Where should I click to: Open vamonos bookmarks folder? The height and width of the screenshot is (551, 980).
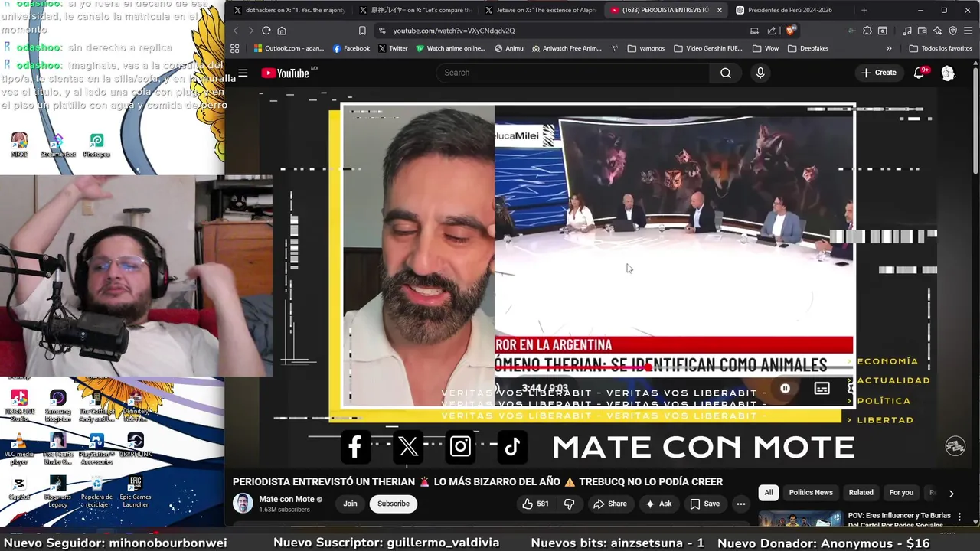click(646, 48)
